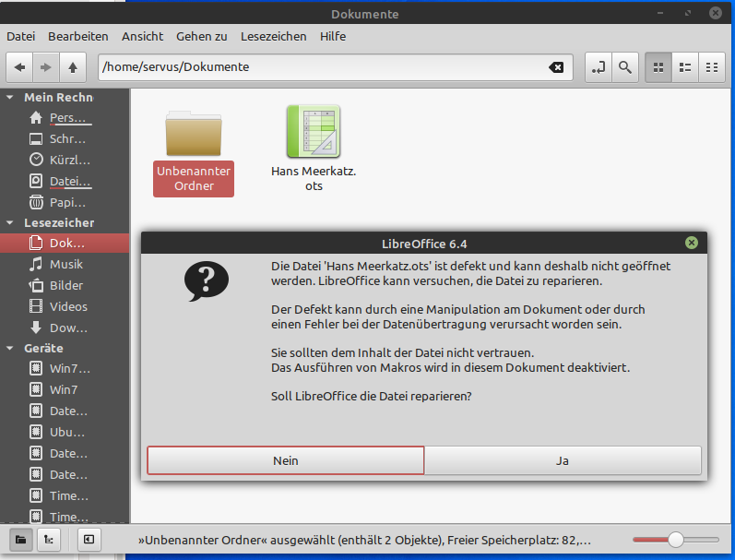The width and height of the screenshot is (735, 560).
Task: Switch to compact view
Action: tap(712, 67)
